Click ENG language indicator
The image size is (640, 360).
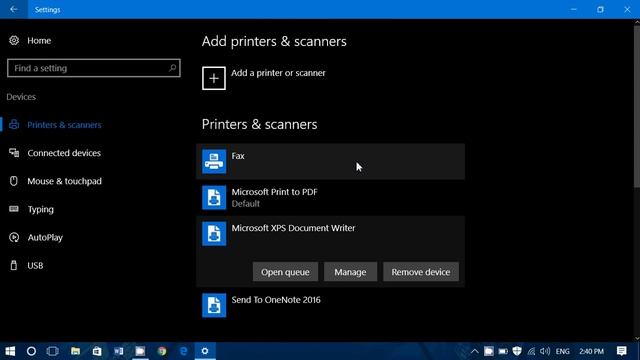tap(562, 351)
